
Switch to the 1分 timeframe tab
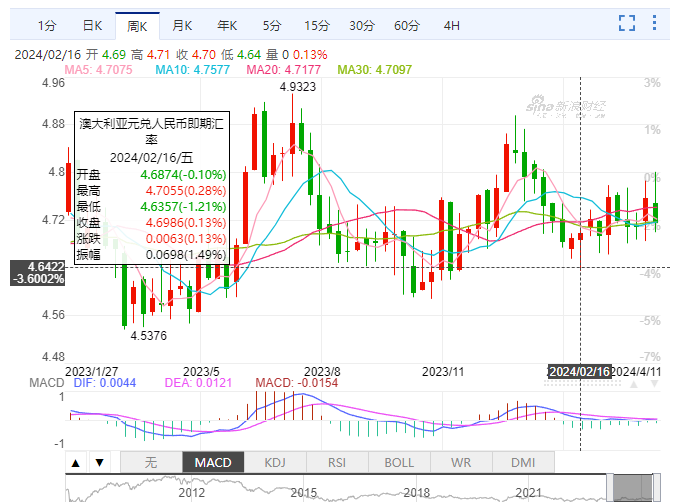47,25
